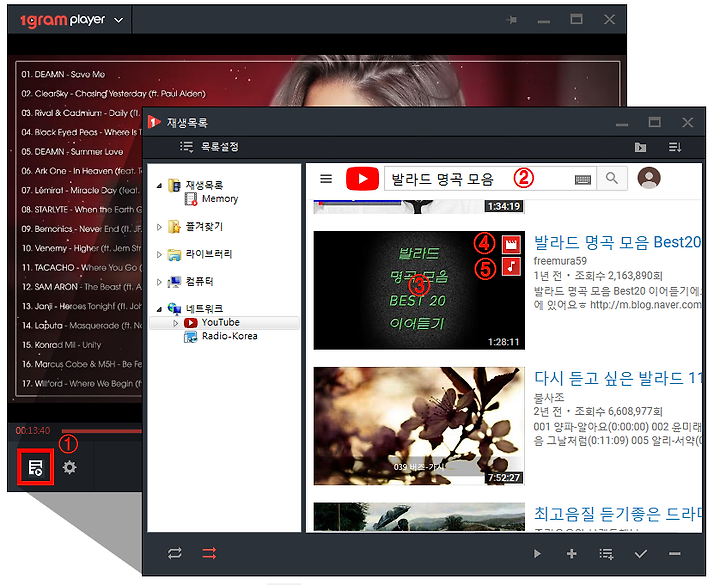Click the '1년 전 · 조회수 2,163,890회' text
720x585 pixels.
pyautogui.click(x=598, y=276)
